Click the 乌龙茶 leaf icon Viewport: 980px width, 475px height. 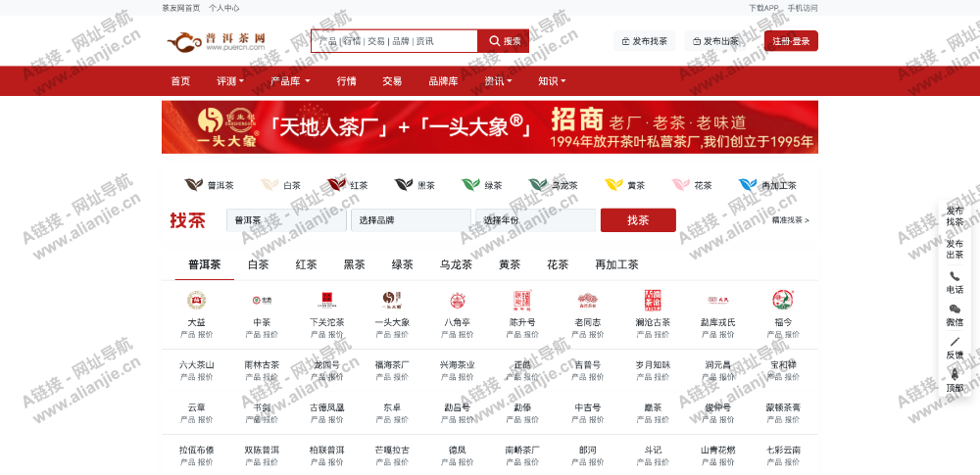coord(538,185)
